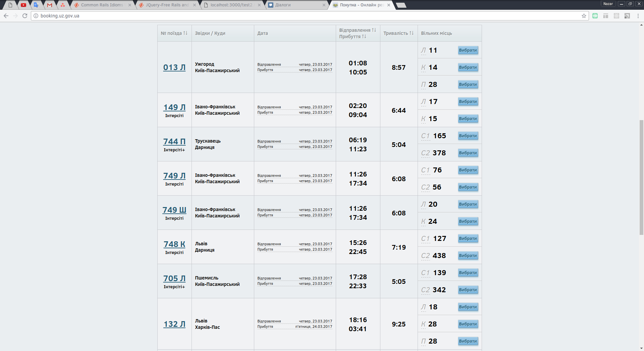Choose С2 438 seats on train 748 К
Viewport: 644px width, 351px height.
[468, 256]
